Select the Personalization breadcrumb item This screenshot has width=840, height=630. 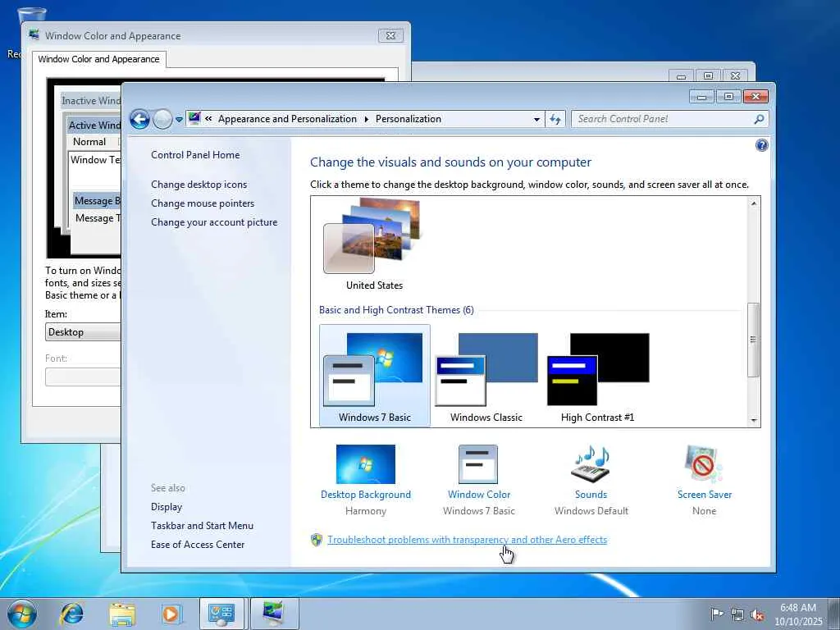(409, 119)
